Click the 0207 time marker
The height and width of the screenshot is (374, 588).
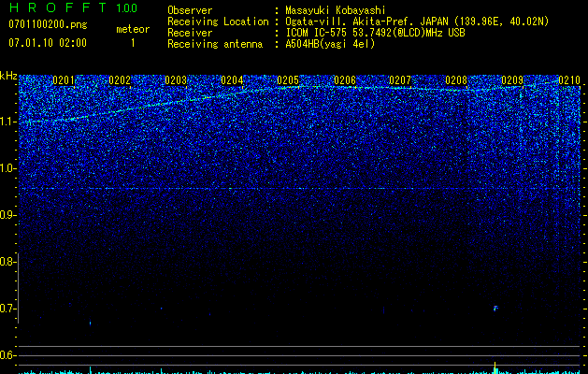pos(400,80)
